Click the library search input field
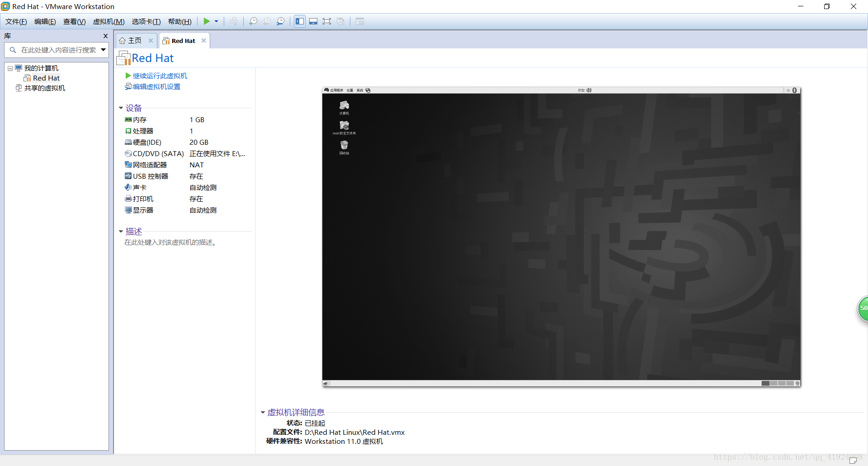Image resolution: width=868 pixels, height=466 pixels. click(56, 50)
